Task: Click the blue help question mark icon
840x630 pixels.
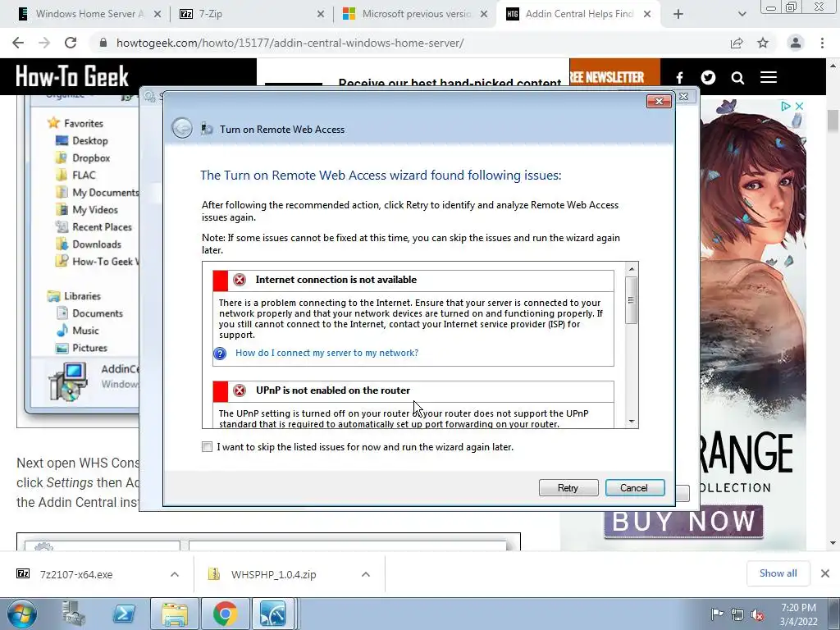Action: pos(220,353)
